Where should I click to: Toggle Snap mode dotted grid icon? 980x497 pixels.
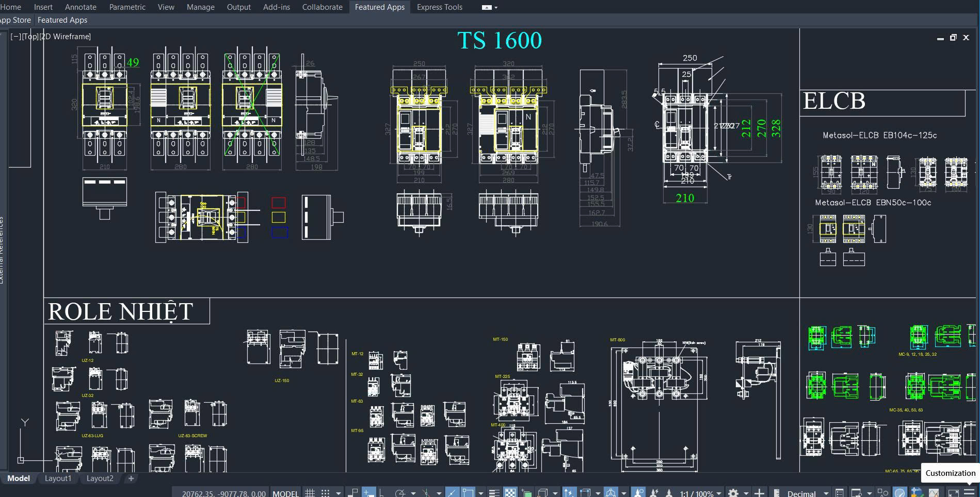[x=325, y=493]
